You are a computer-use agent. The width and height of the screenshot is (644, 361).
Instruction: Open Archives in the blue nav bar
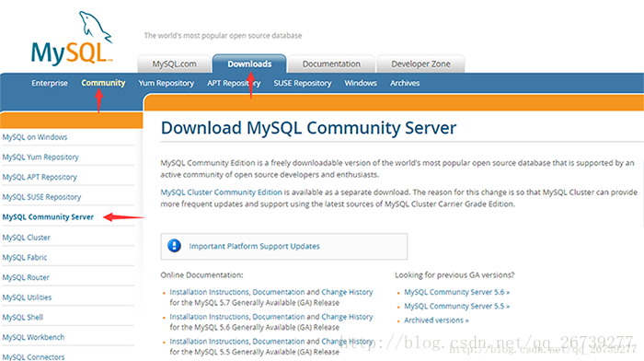pos(405,83)
